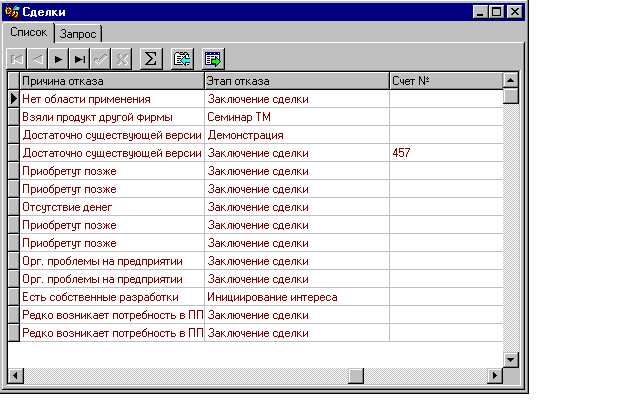
Task: Click horizontal scrollbar right arrow
Action: click(495, 376)
